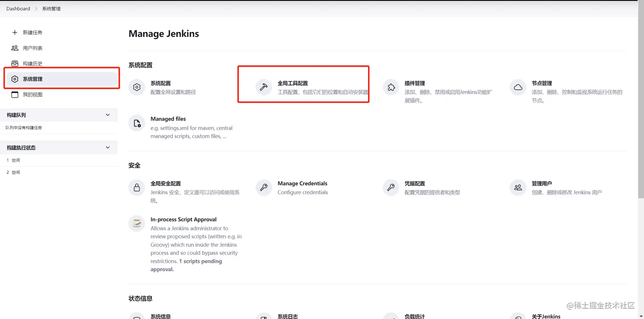Click the puzzle piece icon for 插件管理
This screenshot has height=319, width=644.
[x=391, y=87]
